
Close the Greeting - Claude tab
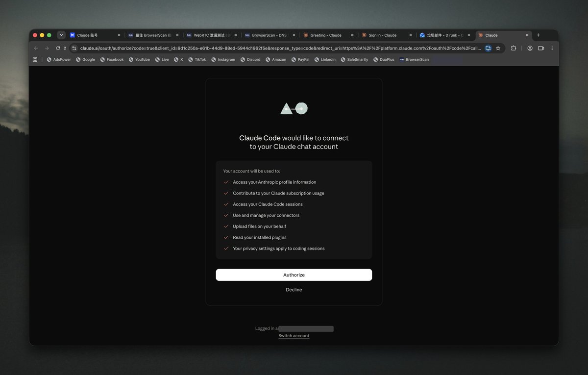tap(353, 35)
